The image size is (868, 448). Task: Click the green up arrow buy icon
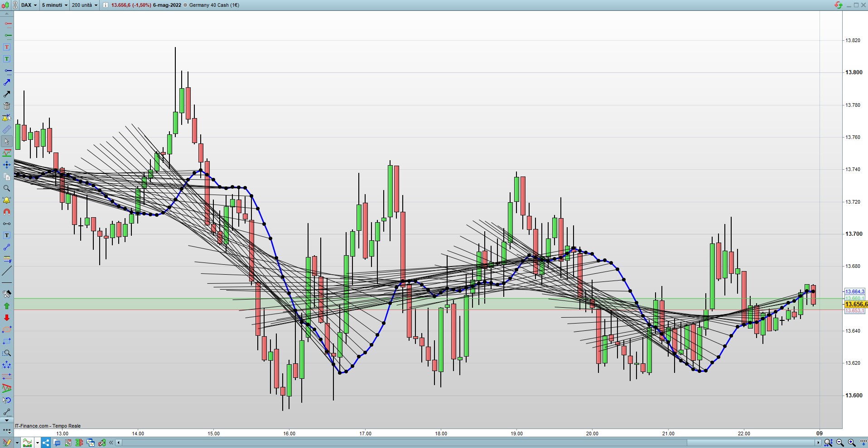click(7, 306)
